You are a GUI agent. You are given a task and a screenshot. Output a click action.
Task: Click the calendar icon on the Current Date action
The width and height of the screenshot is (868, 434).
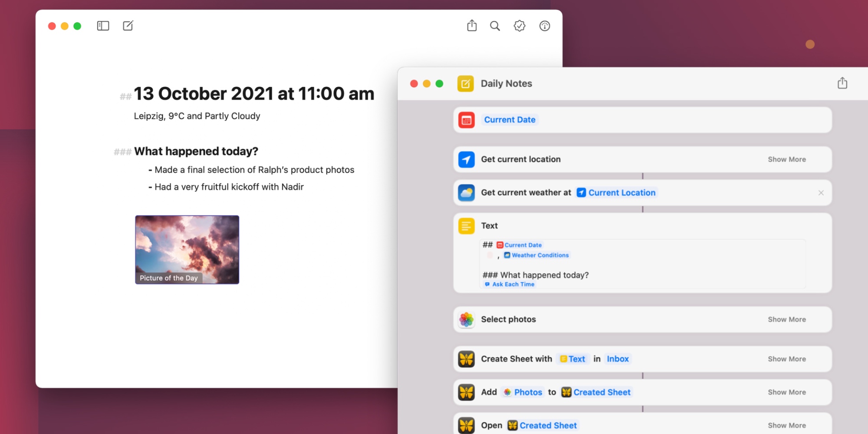click(466, 120)
